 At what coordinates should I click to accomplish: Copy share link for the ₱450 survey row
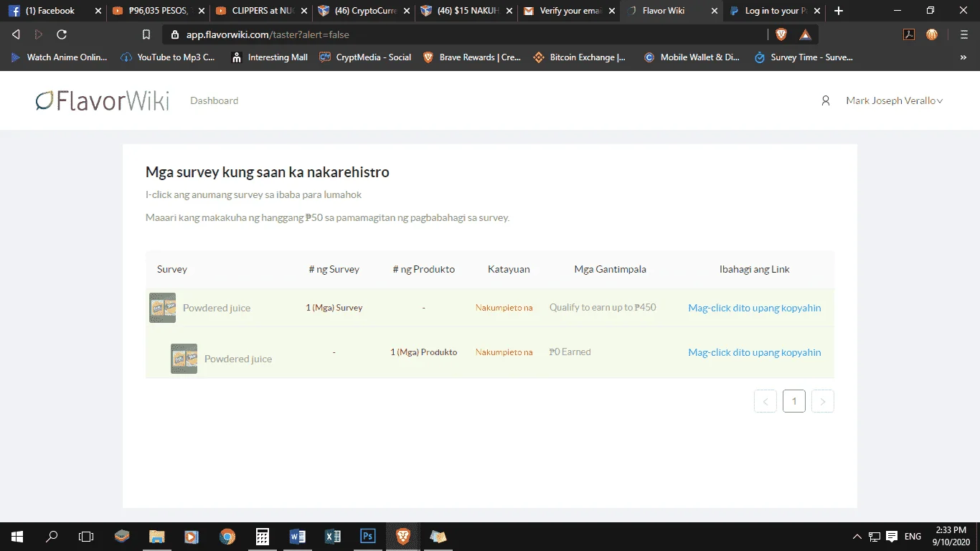755,308
